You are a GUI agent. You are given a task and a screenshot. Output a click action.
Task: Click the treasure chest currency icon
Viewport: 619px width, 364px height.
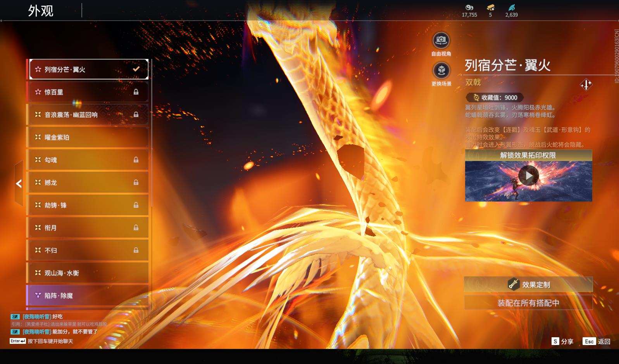coord(491,7)
